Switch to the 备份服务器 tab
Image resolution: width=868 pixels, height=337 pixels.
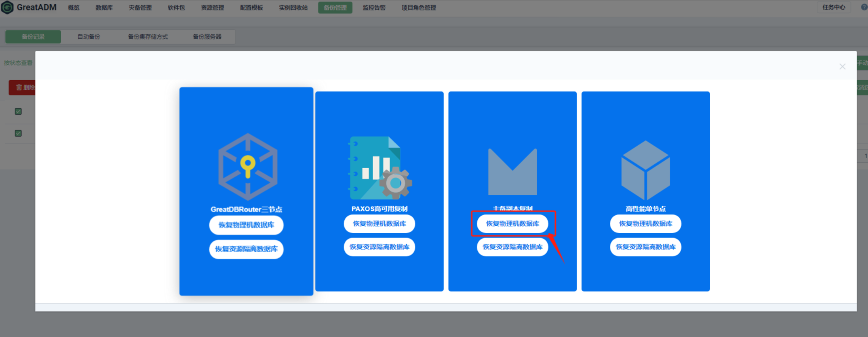[x=207, y=37]
